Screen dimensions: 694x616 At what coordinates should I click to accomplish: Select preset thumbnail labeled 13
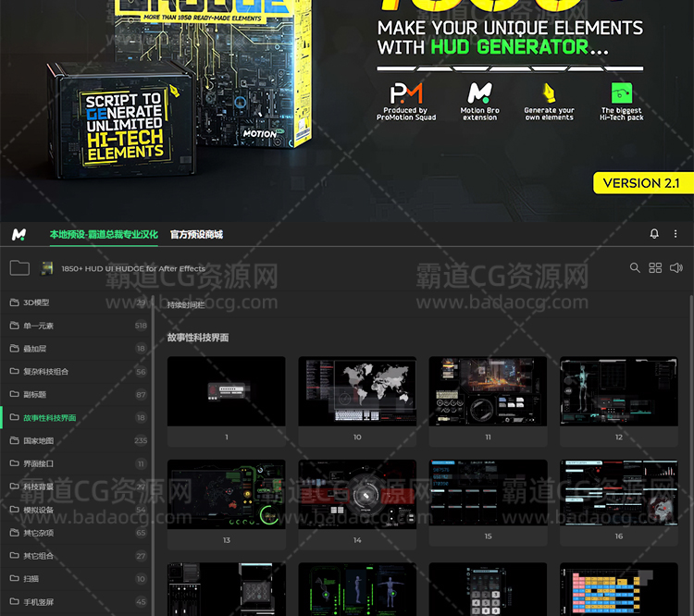coord(226,494)
